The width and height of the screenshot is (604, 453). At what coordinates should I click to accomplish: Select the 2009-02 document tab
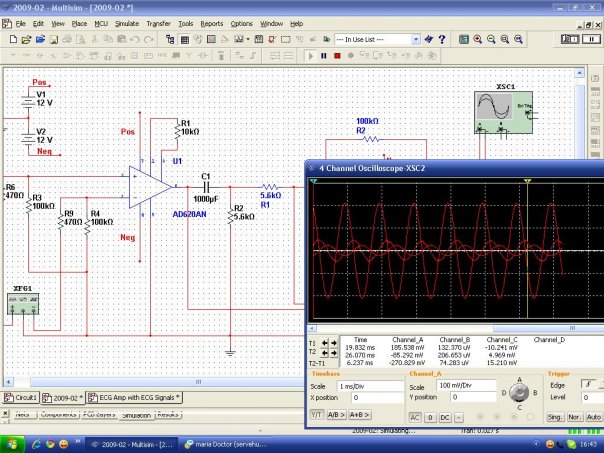[x=63, y=398]
